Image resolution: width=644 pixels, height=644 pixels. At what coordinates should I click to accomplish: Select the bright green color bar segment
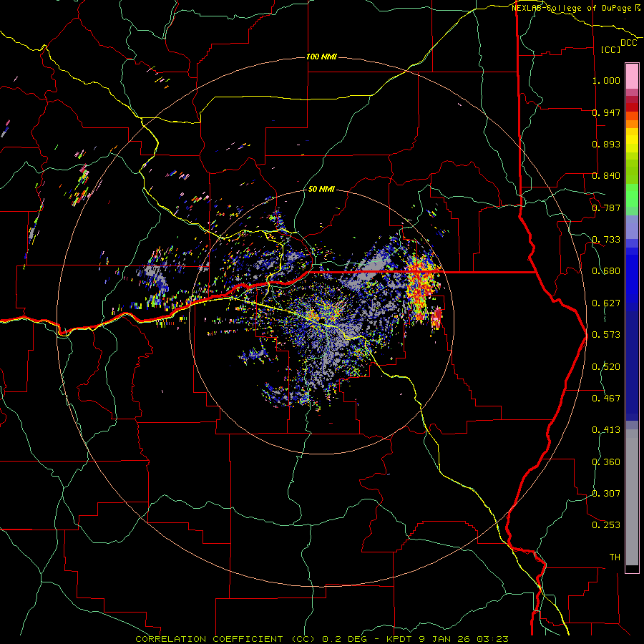[x=632, y=195]
